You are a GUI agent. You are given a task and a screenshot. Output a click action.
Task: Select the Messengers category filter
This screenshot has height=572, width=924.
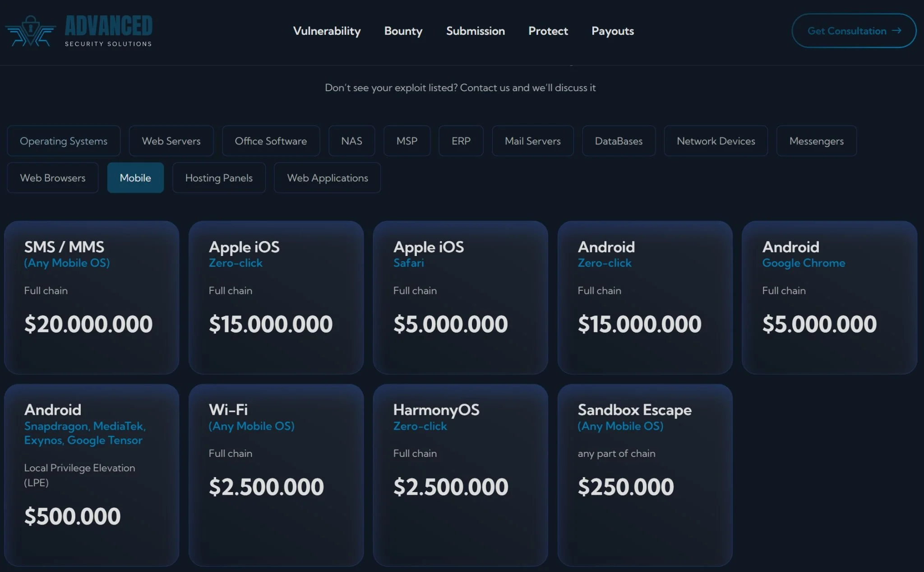tap(816, 141)
